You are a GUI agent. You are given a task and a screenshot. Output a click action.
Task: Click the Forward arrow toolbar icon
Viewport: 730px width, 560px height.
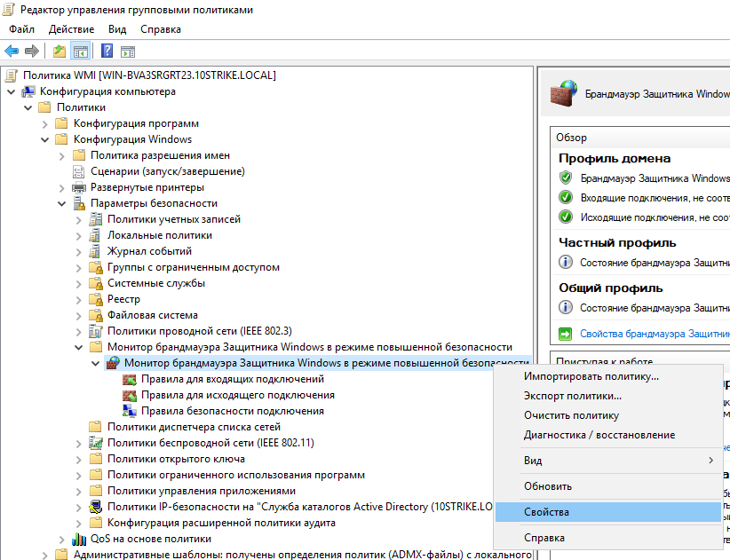32,51
